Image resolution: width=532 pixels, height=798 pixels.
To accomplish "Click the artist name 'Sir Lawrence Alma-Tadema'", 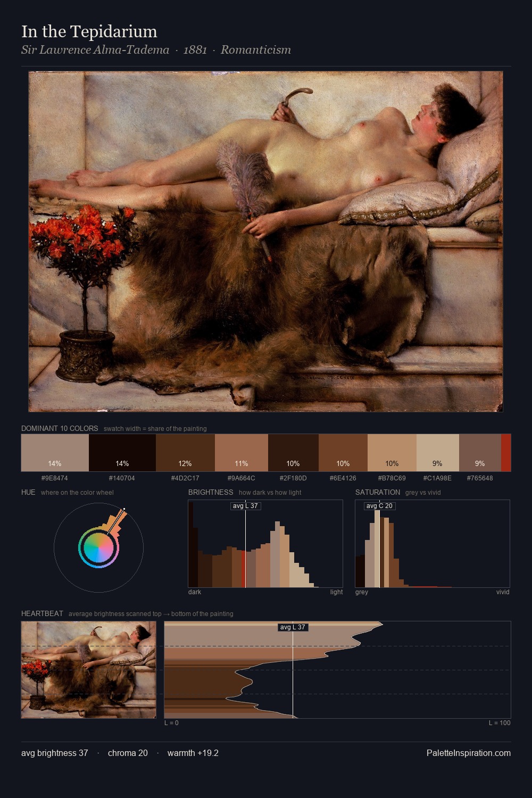I will [x=95, y=50].
